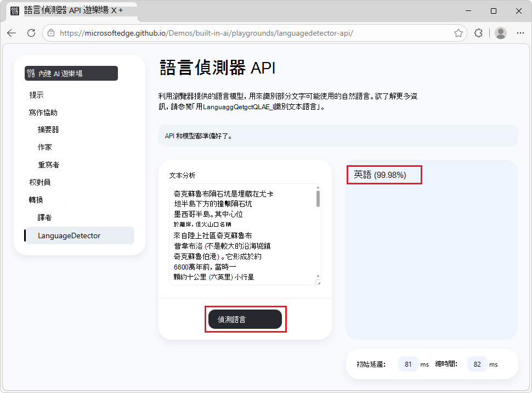Open the Extensions puzzle-piece icon
This screenshot has width=532, height=393.
click(478, 33)
